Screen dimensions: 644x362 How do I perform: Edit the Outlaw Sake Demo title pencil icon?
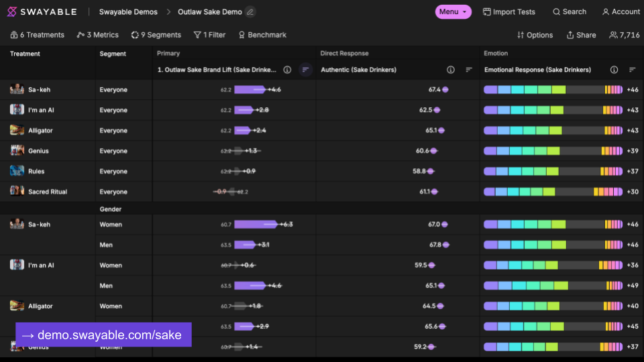point(250,12)
